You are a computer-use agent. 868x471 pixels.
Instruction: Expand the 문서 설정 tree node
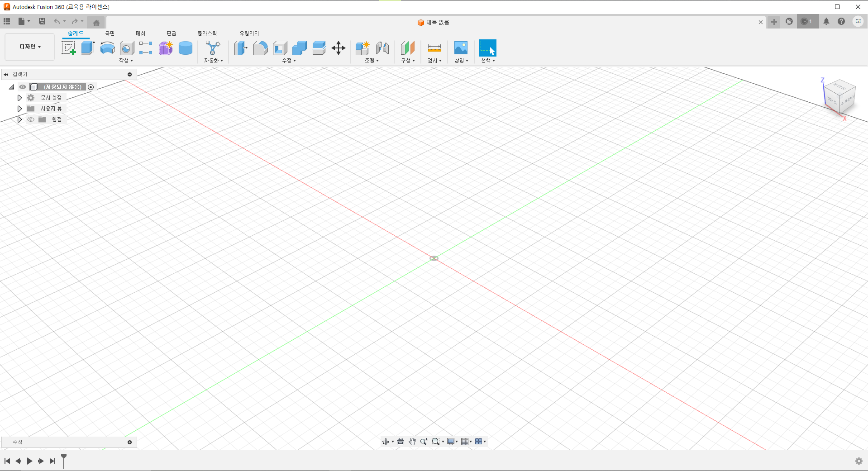pos(19,98)
